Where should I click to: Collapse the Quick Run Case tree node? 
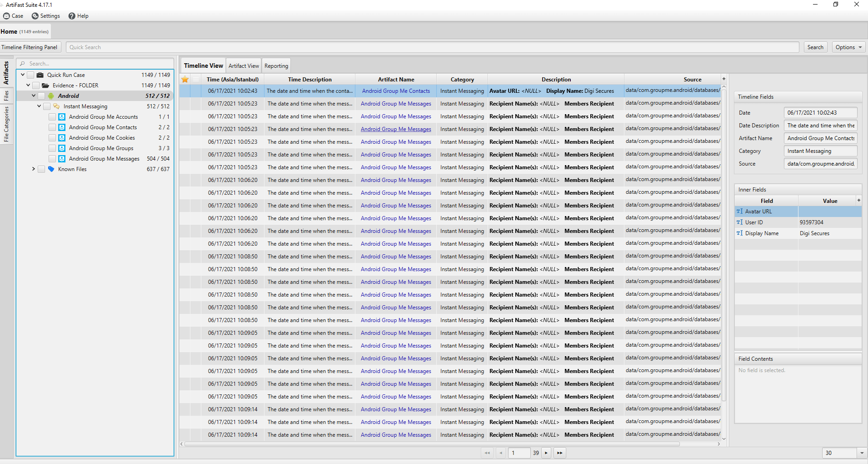[23, 75]
